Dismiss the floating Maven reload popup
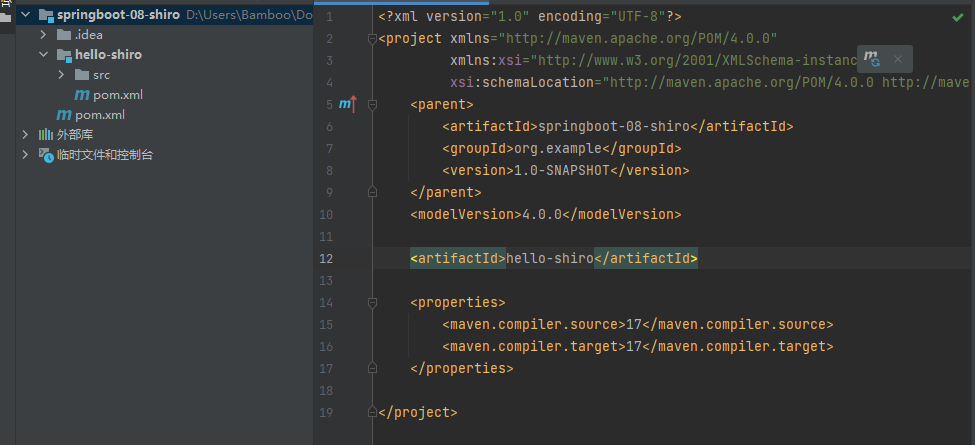The image size is (975, 445). click(898, 59)
